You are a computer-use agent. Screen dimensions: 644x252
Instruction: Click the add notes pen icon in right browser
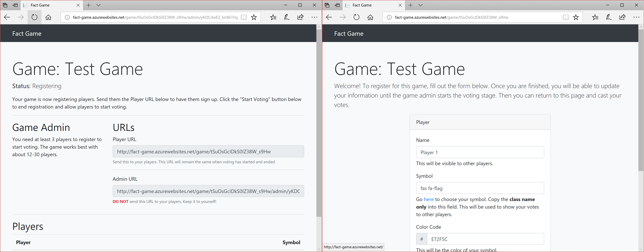click(x=609, y=17)
